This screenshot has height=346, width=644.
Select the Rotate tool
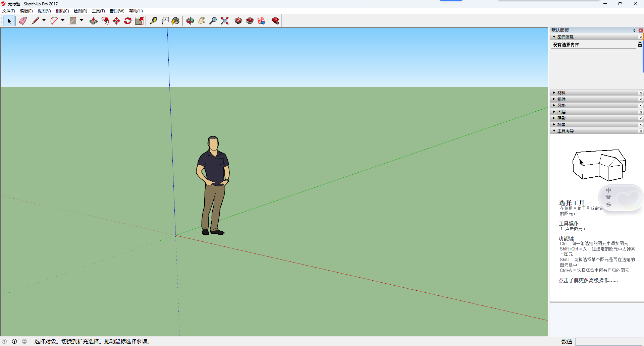[128, 21]
